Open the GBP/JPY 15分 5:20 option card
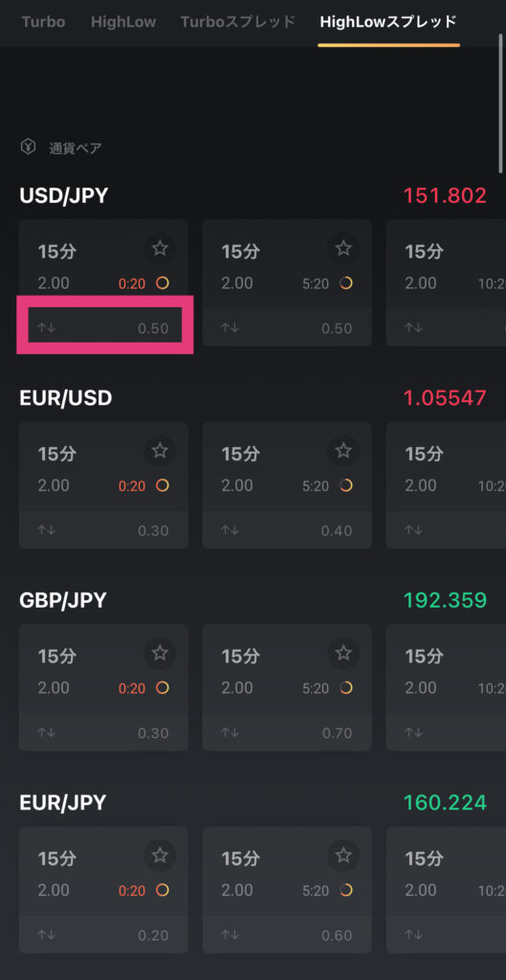This screenshot has width=506, height=980. click(x=287, y=687)
